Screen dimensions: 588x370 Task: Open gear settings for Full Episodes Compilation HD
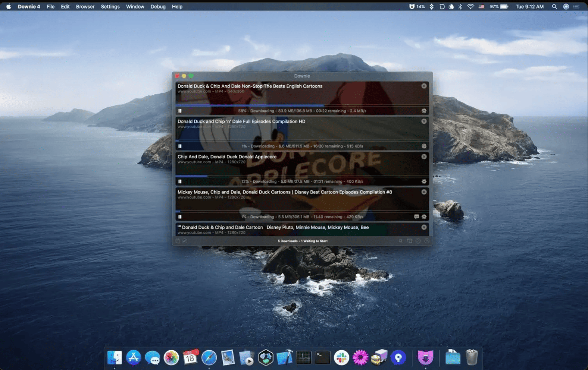(424, 146)
